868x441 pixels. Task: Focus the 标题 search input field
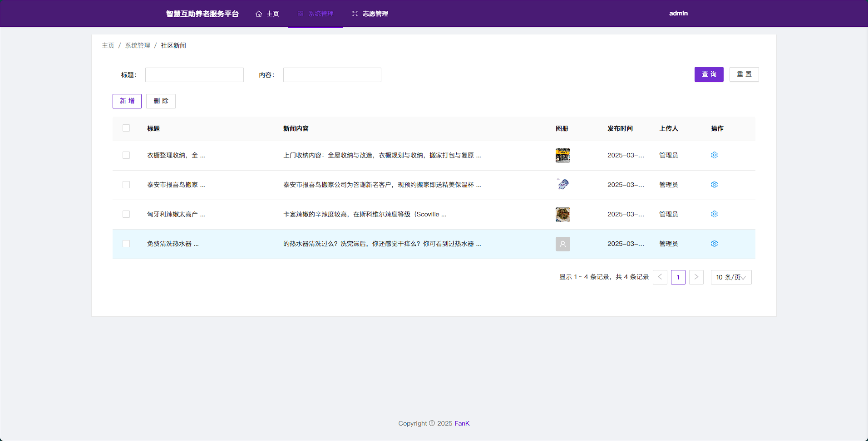194,75
